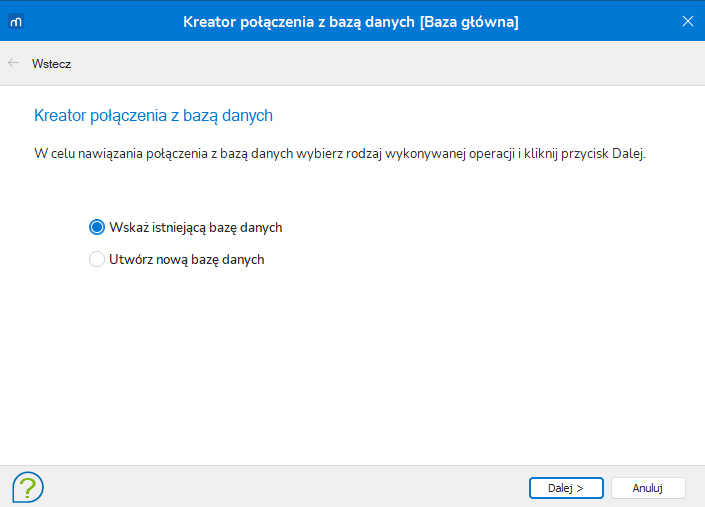Select 'Utwórz nową bazę danych' radio button
This screenshot has height=507, width=705.
(97, 259)
